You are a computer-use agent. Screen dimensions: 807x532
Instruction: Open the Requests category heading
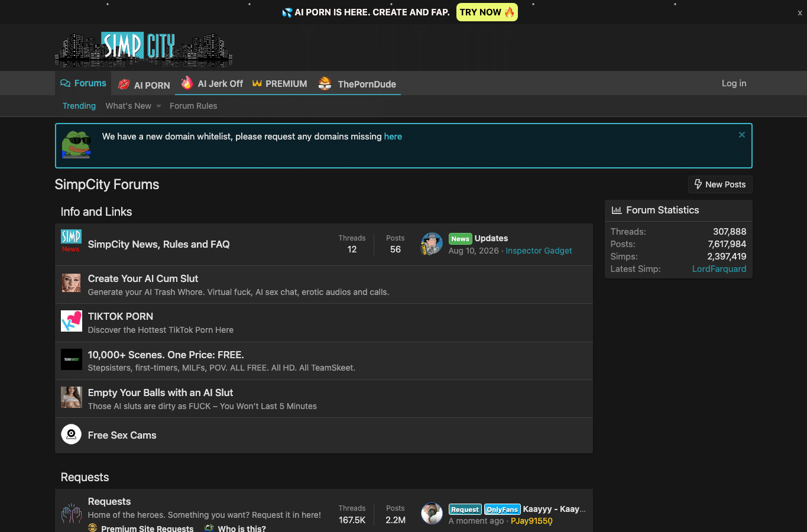click(85, 477)
